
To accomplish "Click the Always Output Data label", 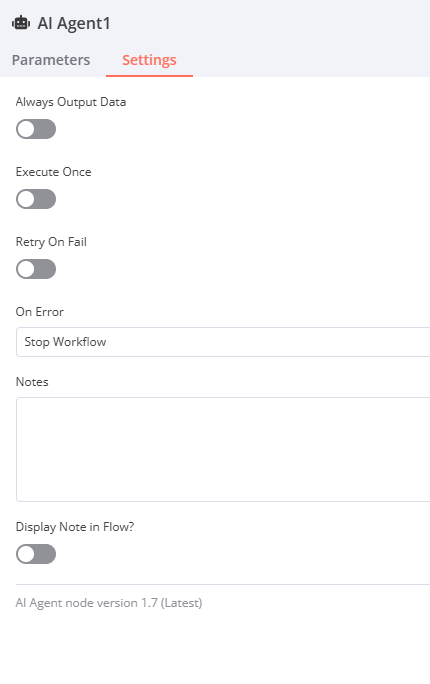I will pyautogui.click(x=71, y=102).
